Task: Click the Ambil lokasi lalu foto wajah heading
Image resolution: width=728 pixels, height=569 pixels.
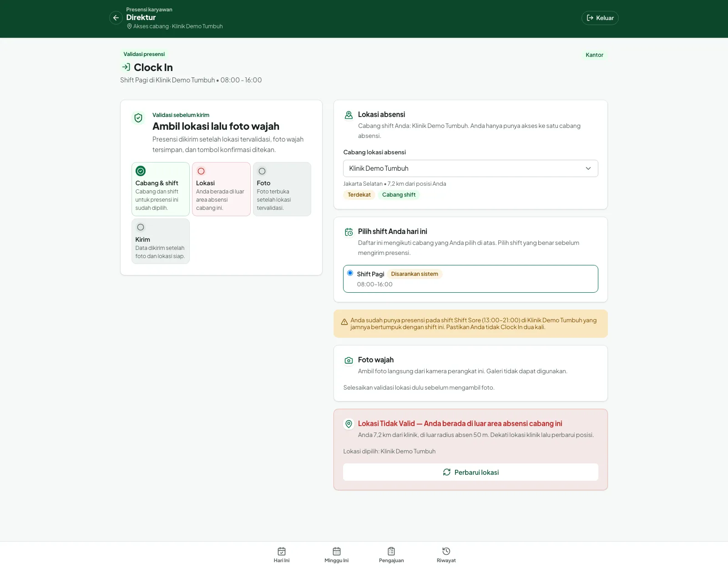Action: tap(216, 126)
